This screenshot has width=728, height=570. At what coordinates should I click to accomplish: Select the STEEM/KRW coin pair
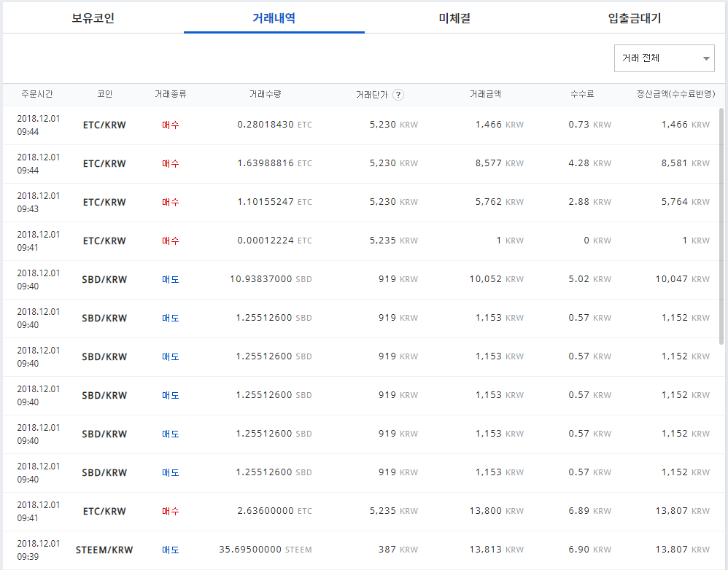(x=104, y=550)
